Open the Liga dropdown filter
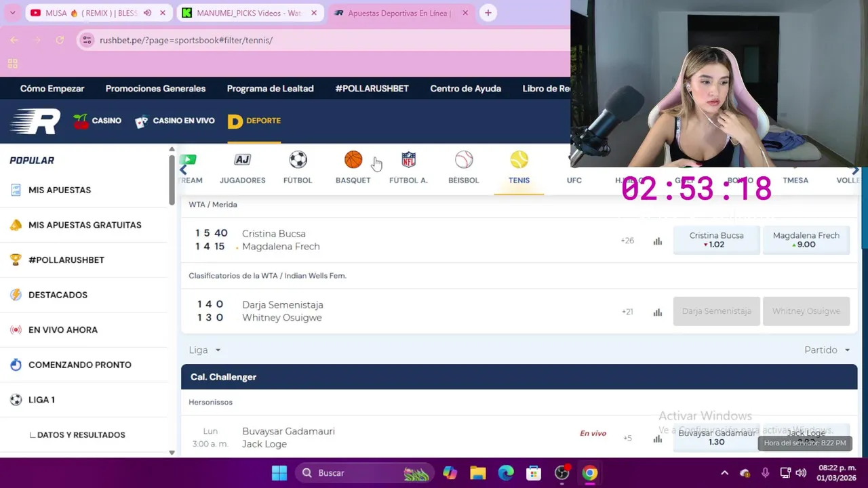The image size is (868, 488). [x=205, y=350]
